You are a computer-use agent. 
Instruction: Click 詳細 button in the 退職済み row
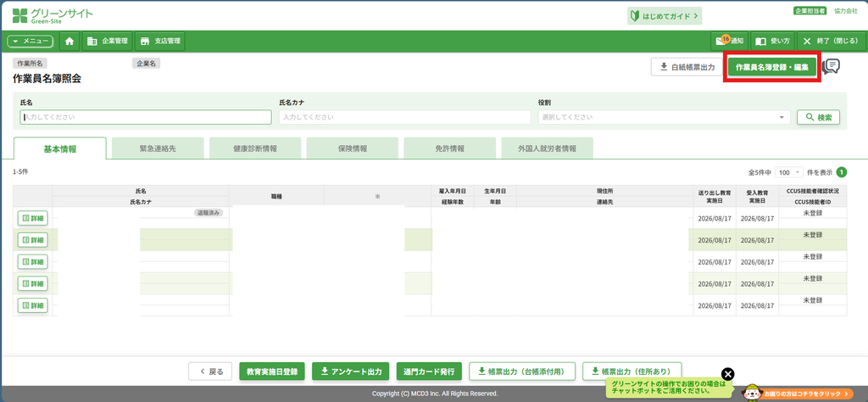[33, 218]
